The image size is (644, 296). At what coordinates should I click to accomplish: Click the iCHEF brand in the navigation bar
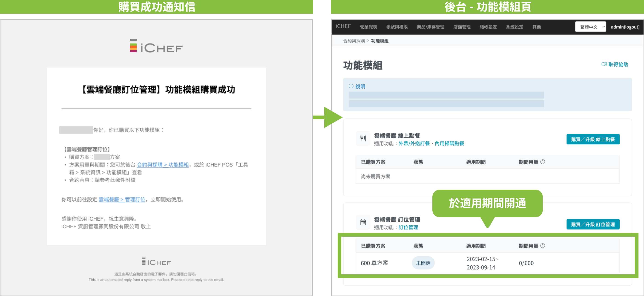point(343,26)
